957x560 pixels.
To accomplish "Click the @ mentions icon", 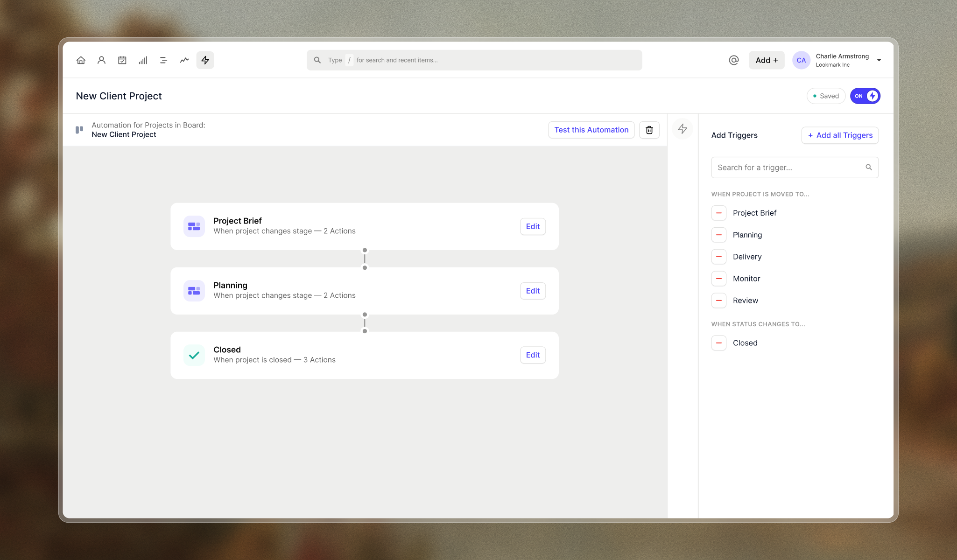I will click(x=733, y=60).
